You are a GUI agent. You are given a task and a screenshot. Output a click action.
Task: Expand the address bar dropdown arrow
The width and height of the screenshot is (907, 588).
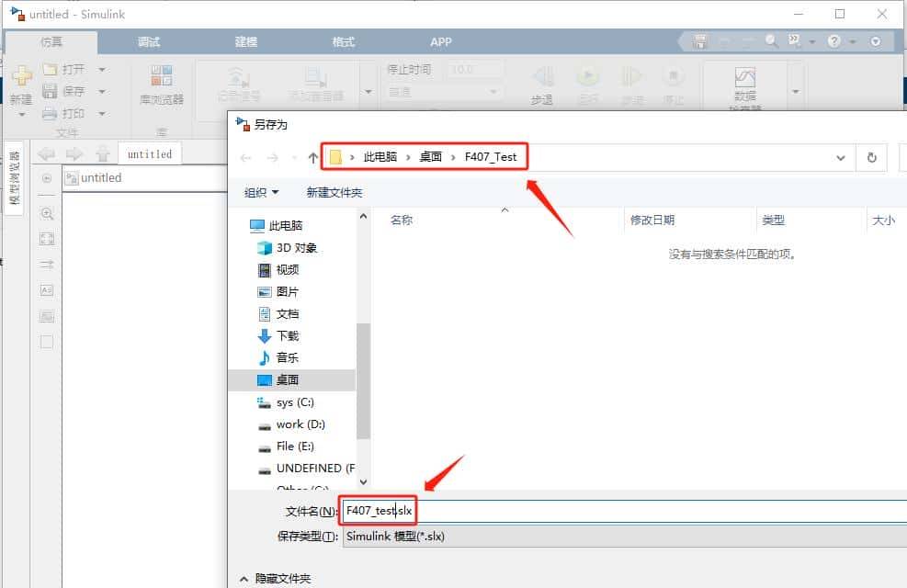pos(840,157)
